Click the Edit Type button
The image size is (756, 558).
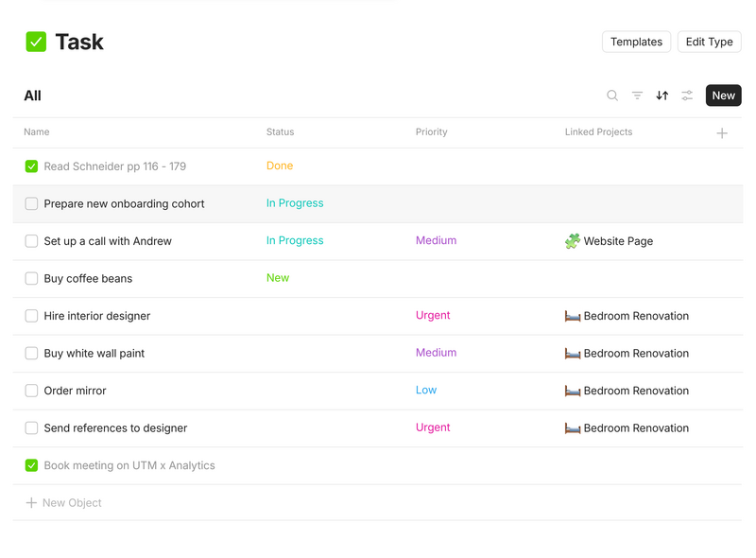710,42
